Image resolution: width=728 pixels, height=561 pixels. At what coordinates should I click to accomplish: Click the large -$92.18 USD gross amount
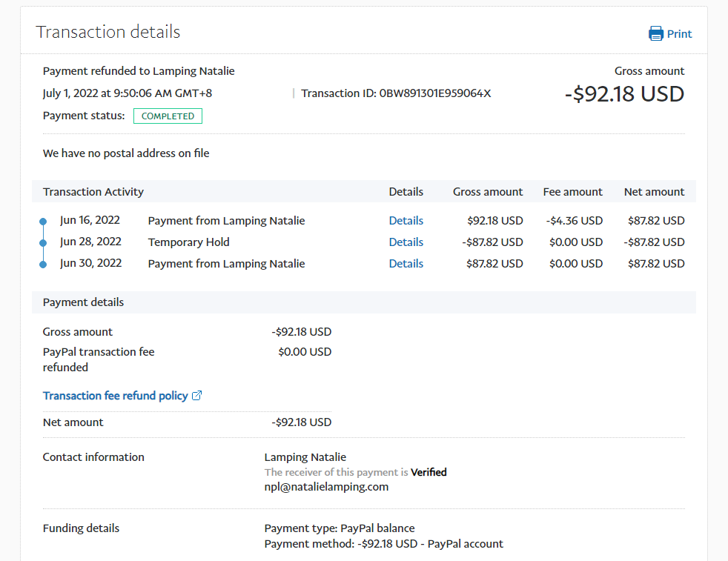[624, 94]
